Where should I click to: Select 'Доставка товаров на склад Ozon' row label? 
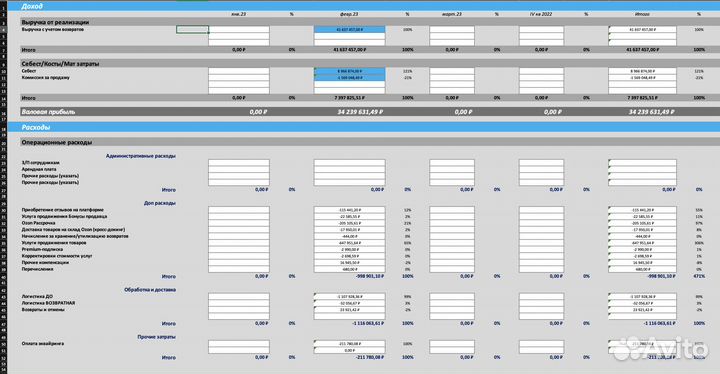73,229
